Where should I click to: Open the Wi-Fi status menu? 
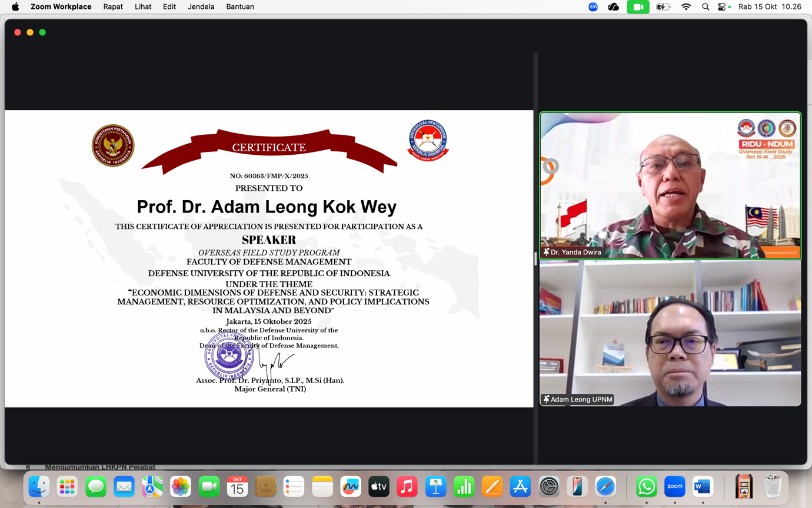[686, 7]
